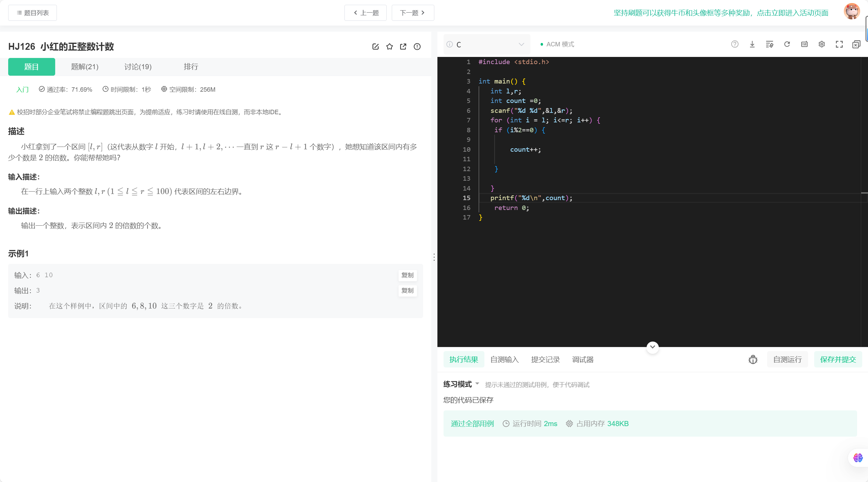Open problem in new window via share icon
Viewport: 868px width, 482px height.
point(403,47)
